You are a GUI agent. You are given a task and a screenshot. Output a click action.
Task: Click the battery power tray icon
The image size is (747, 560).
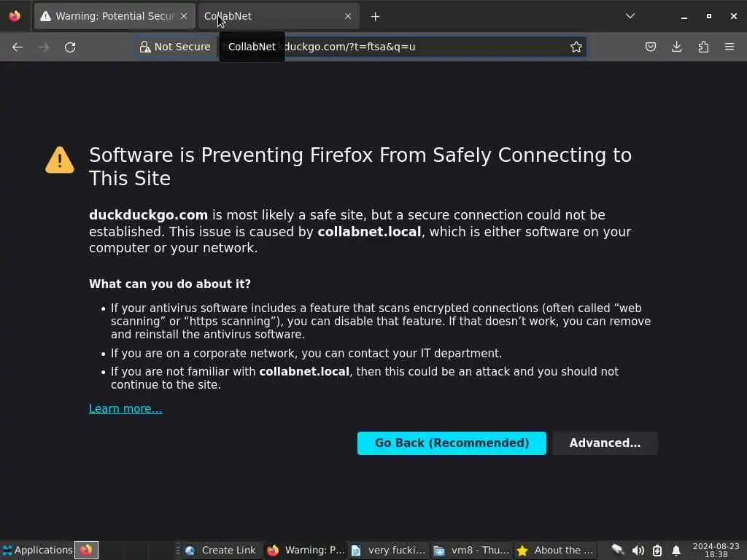click(x=657, y=551)
